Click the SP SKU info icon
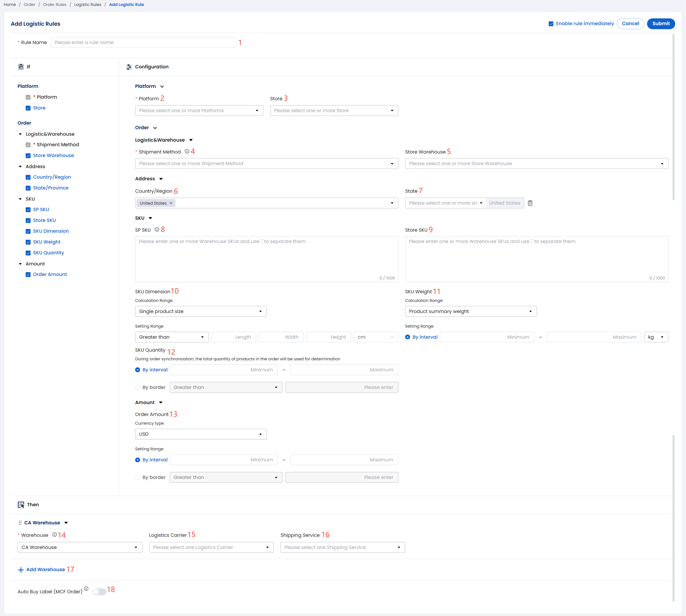Image resolution: width=686 pixels, height=616 pixels. [157, 229]
